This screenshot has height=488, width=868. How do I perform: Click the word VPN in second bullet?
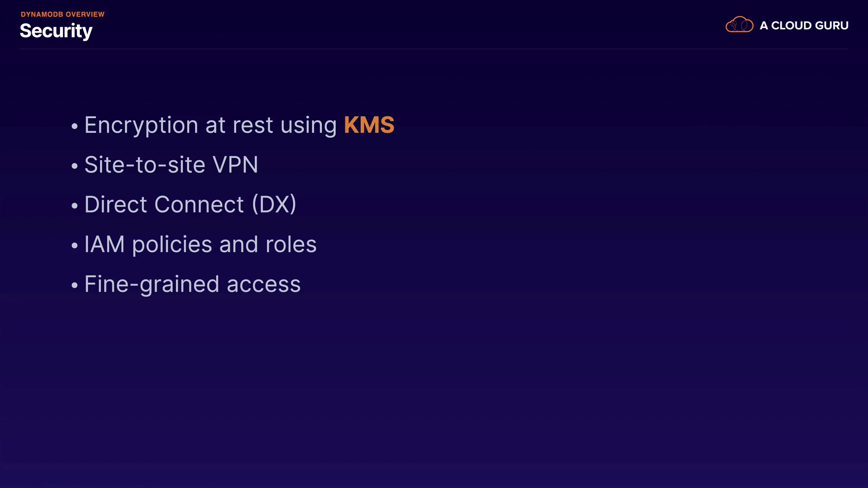235,165
